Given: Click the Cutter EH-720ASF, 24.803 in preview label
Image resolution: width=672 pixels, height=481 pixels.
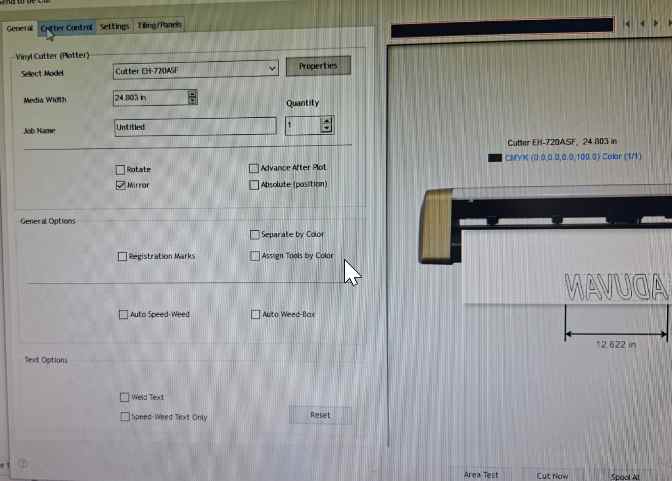Looking at the screenshot, I should pos(562,141).
